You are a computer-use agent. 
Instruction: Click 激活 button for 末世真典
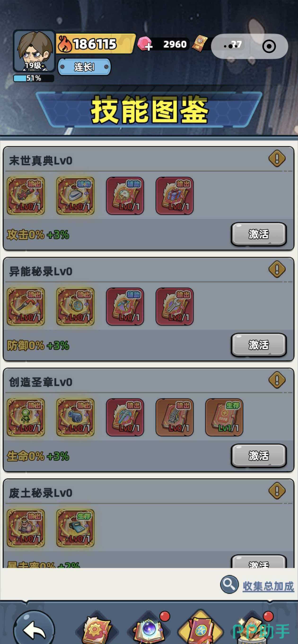pyautogui.click(x=259, y=234)
